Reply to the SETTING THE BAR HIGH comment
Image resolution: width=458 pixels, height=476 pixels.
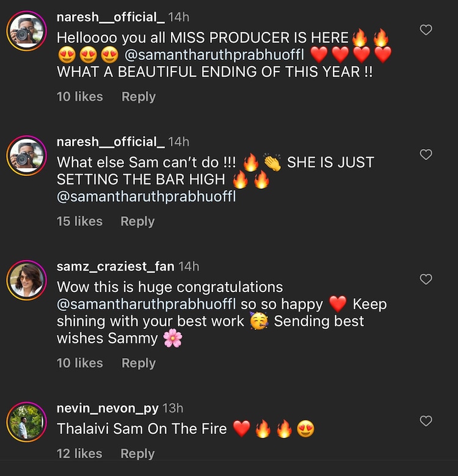137,221
